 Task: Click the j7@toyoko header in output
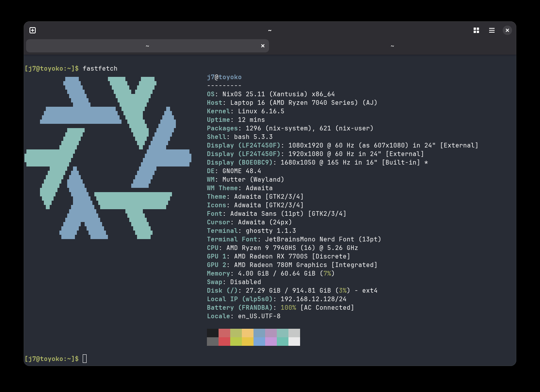224,77
